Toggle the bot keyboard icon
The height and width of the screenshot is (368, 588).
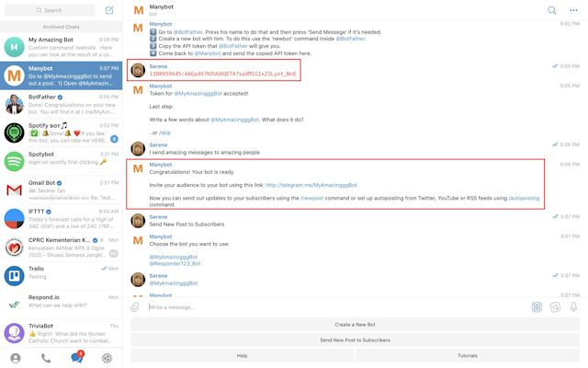[537, 307]
